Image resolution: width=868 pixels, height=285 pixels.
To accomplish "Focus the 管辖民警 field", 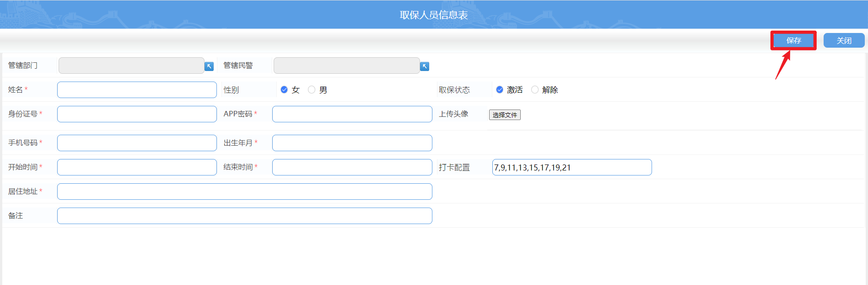I will coord(347,66).
